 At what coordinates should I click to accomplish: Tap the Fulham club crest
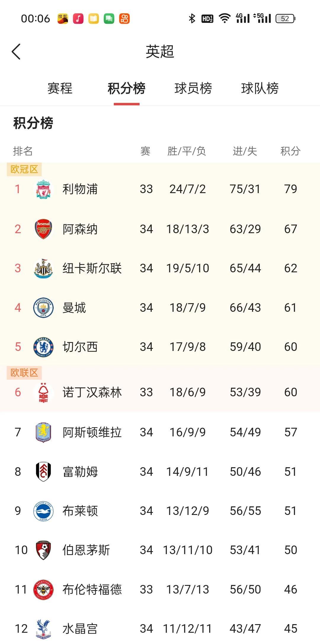coord(44,472)
